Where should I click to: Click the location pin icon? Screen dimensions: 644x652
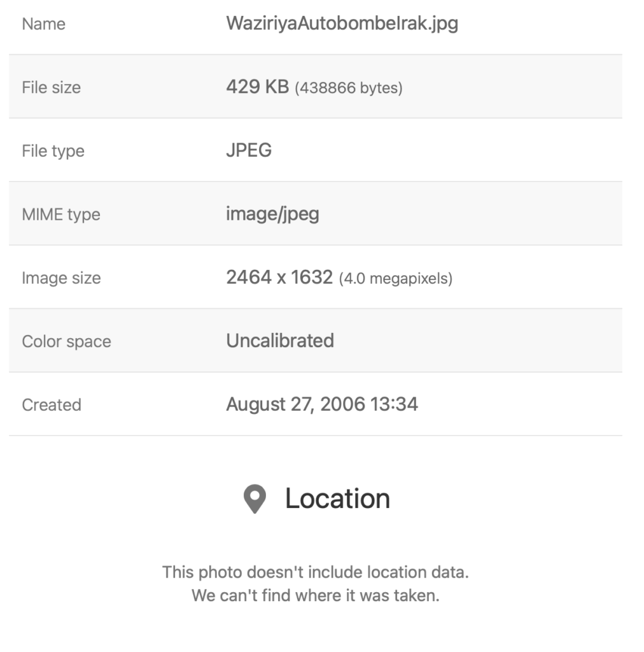pyautogui.click(x=255, y=499)
